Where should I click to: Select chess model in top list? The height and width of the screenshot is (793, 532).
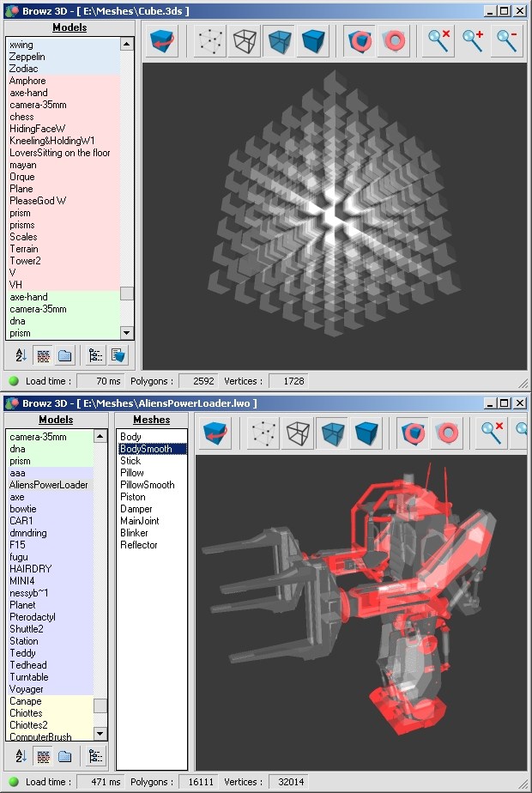point(63,117)
